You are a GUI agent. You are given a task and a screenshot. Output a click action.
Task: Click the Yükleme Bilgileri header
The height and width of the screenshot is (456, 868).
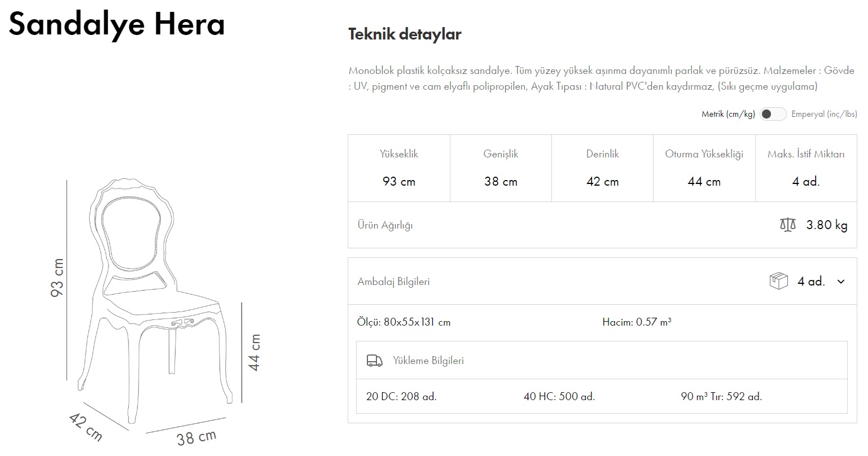click(x=428, y=361)
